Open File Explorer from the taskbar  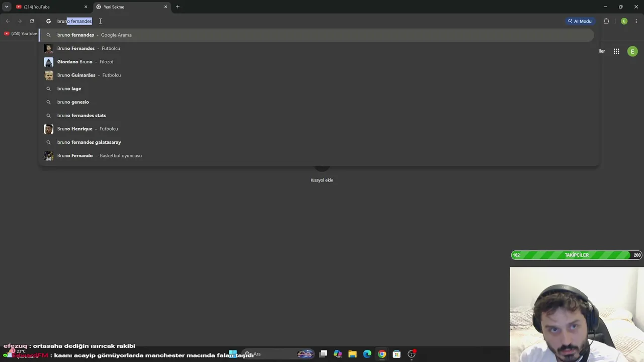352,354
